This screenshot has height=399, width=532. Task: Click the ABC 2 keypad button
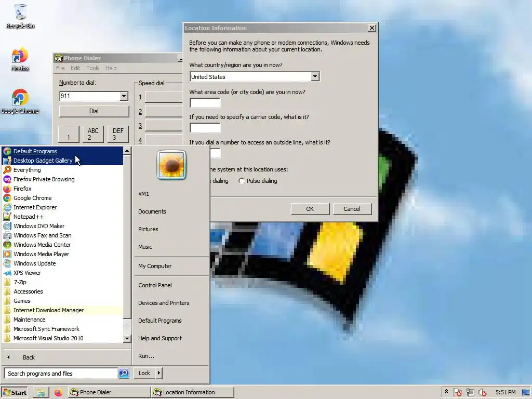point(93,134)
